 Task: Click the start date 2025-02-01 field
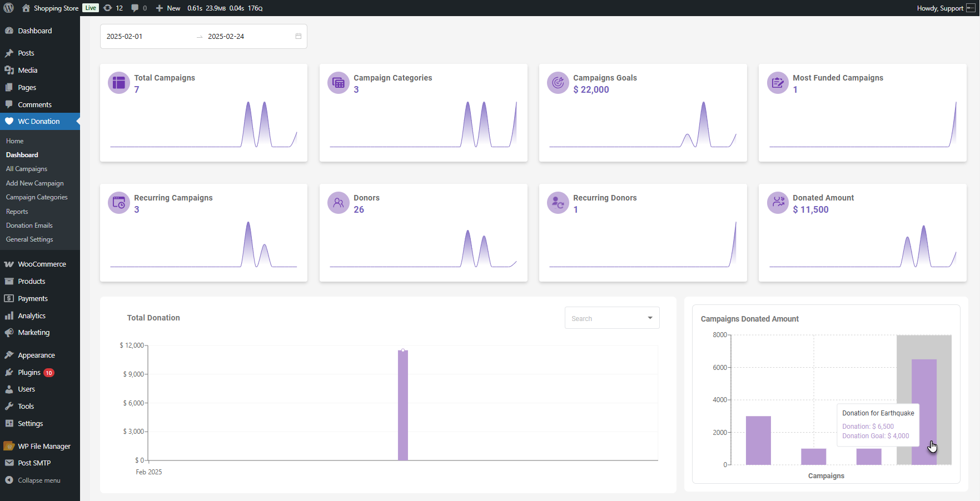pyautogui.click(x=145, y=37)
